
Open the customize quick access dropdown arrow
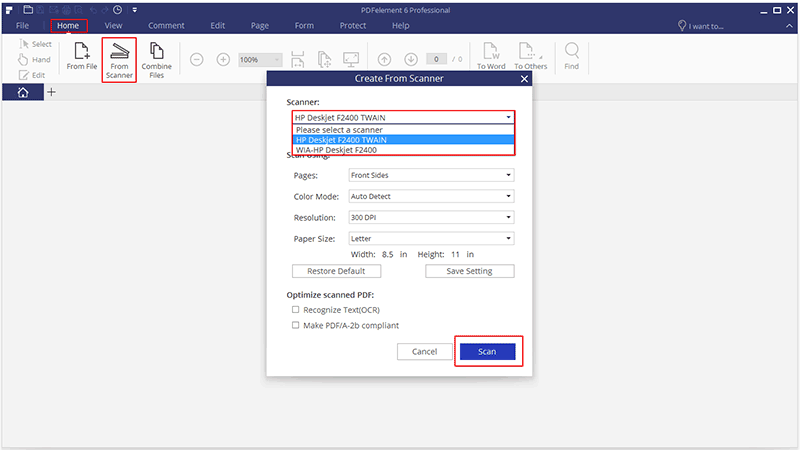click(x=135, y=10)
